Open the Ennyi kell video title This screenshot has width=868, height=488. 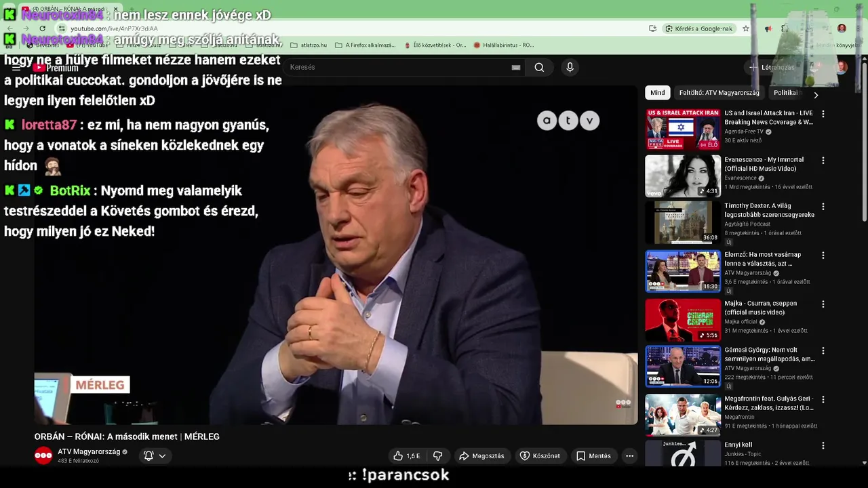pyautogui.click(x=738, y=445)
